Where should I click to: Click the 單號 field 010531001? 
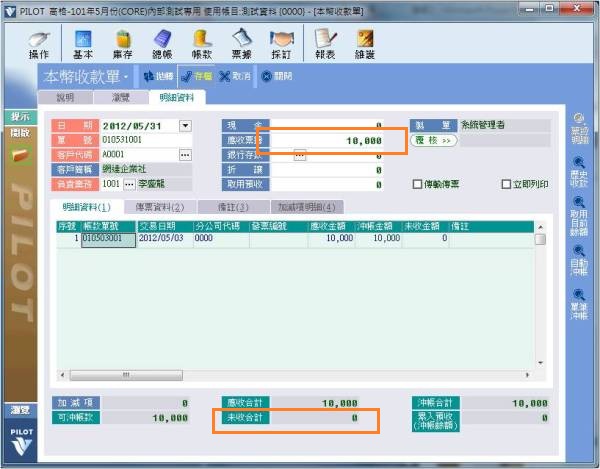(x=146, y=140)
